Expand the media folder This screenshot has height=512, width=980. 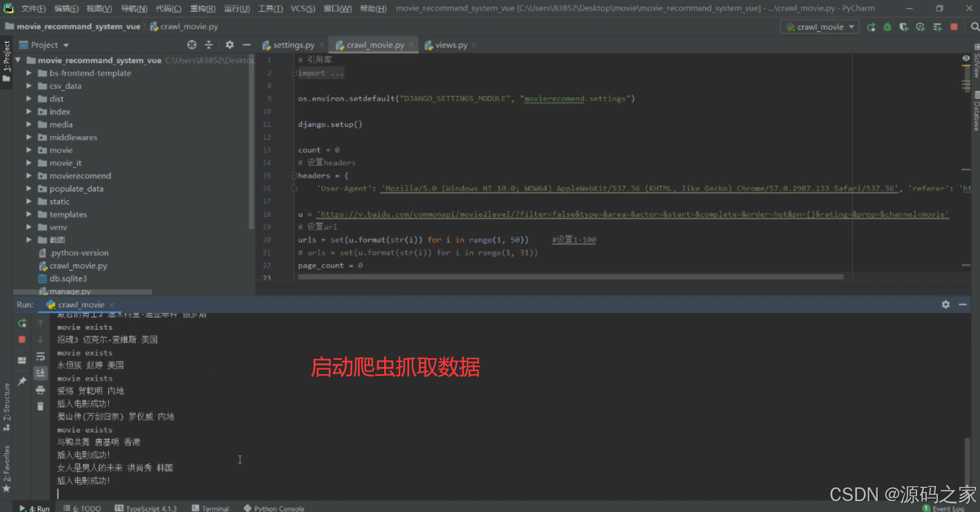[x=29, y=124]
